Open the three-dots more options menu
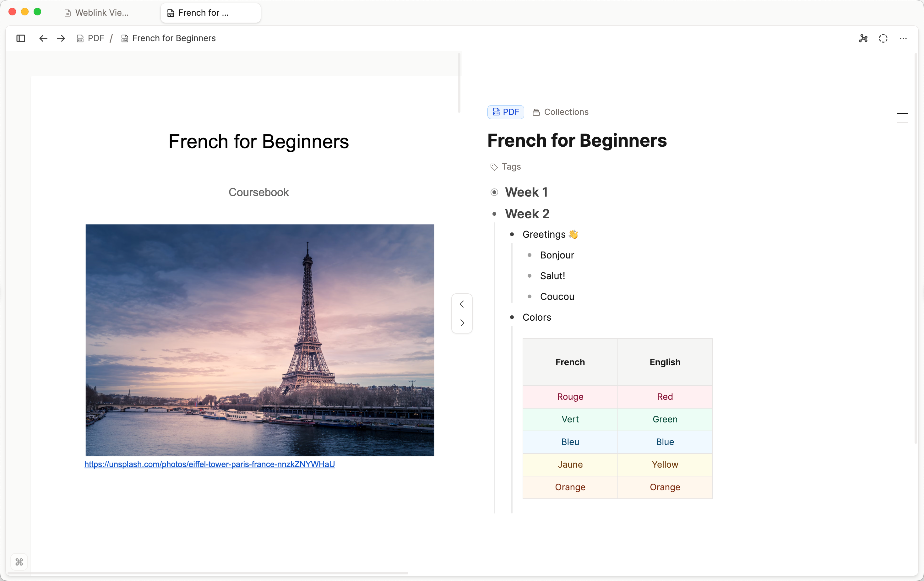This screenshot has height=581, width=924. coord(903,38)
